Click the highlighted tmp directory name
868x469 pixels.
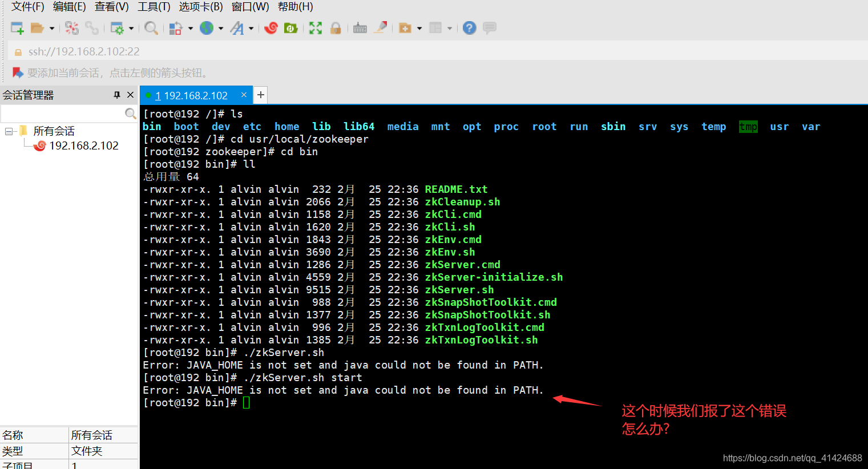pos(748,127)
